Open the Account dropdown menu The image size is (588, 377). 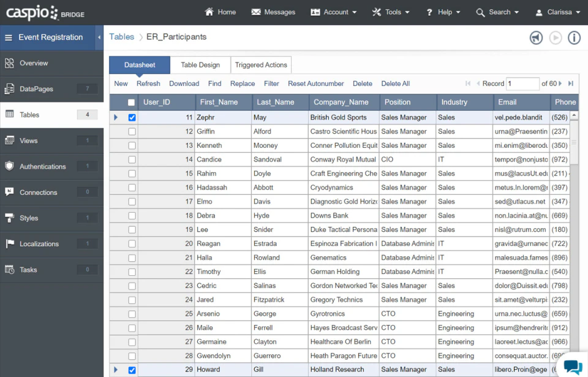click(333, 12)
